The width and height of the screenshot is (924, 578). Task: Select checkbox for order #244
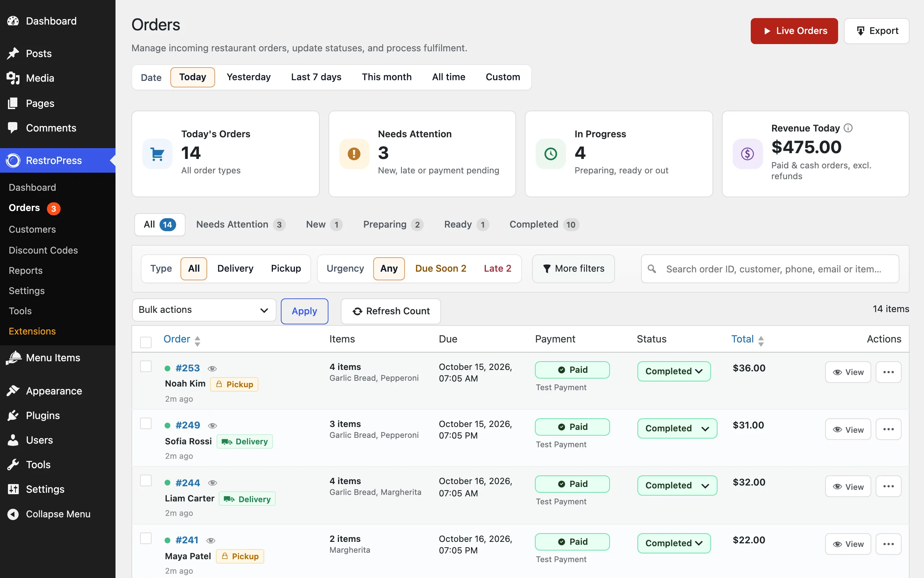[x=146, y=480]
